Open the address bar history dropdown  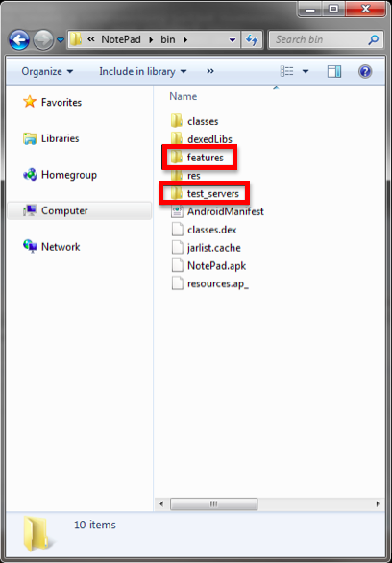tap(233, 39)
